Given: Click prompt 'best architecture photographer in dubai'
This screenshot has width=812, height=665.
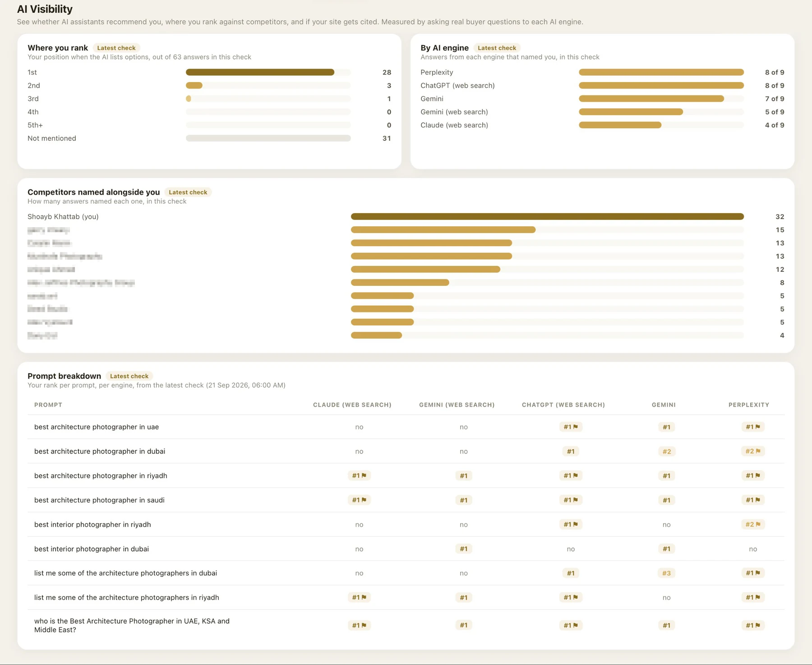Looking at the screenshot, I should pos(100,451).
